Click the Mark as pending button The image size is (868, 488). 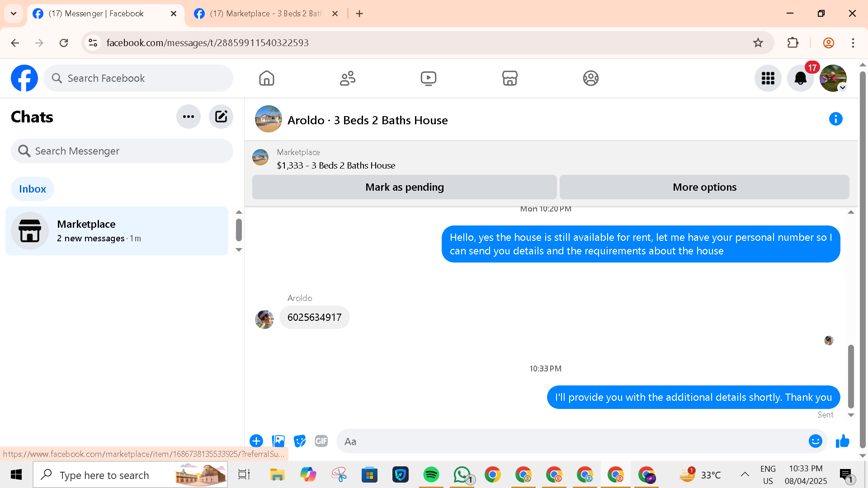point(404,187)
